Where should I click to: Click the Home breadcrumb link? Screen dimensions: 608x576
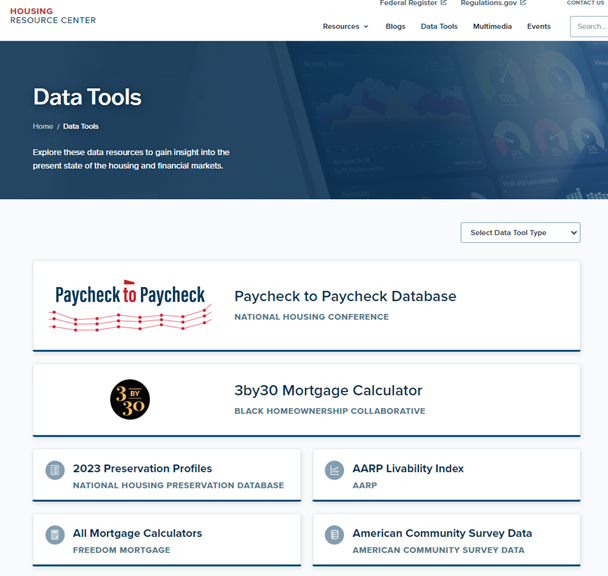(x=43, y=126)
